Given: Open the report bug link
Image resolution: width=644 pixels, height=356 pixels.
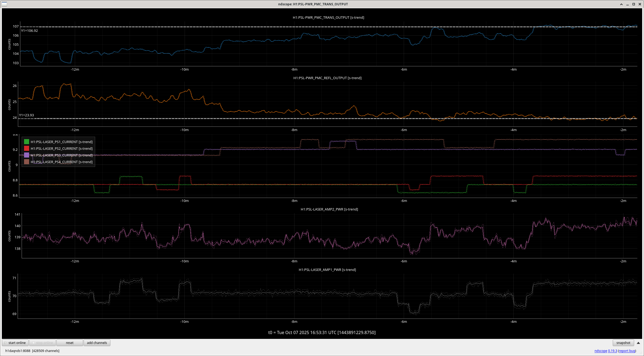Looking at the screenshot, I should [x=627, y=351].
